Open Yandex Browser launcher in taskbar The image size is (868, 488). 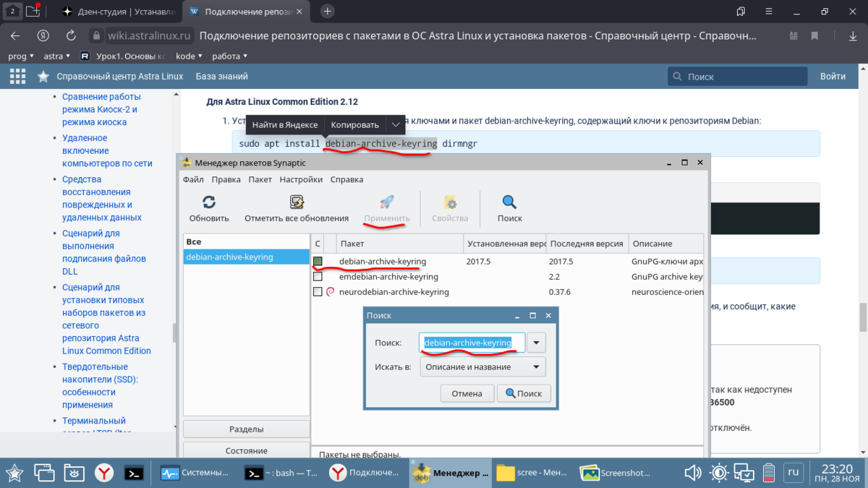point(105,474)
